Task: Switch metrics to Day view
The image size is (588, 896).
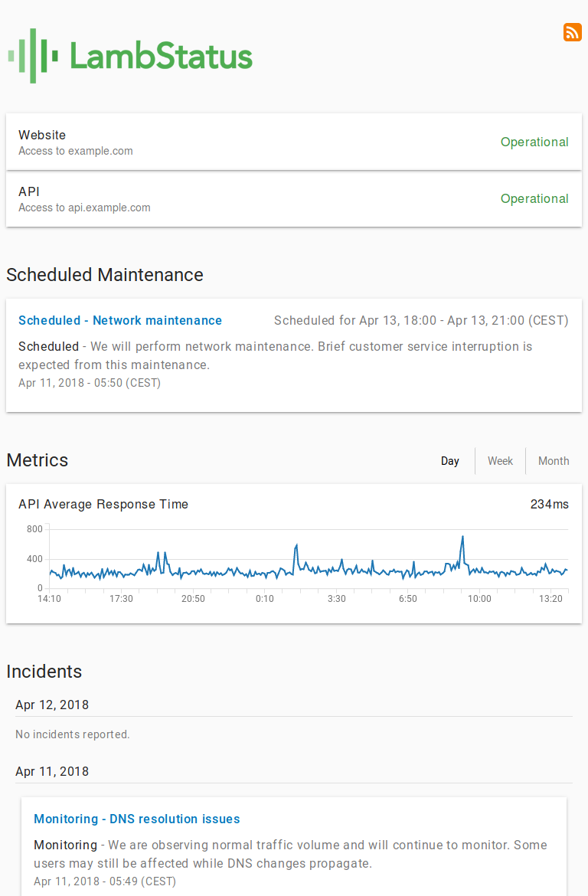Action: [449, 461]
